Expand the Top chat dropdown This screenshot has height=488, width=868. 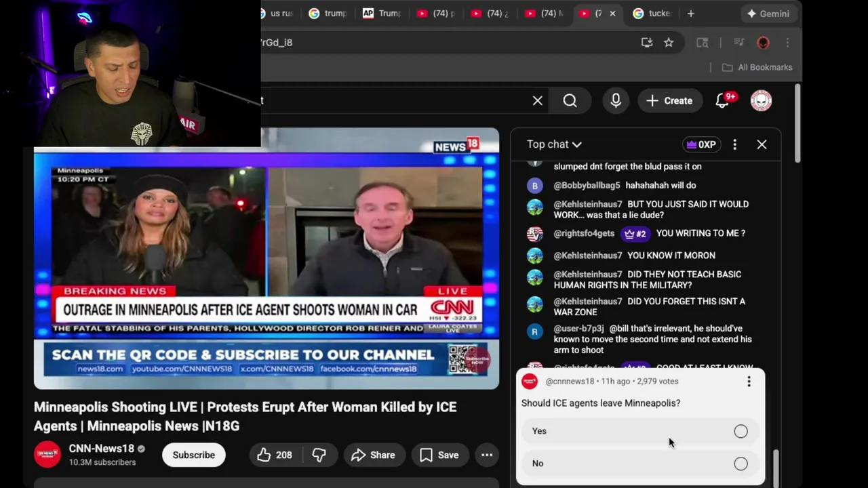click(x=554, y=144)
